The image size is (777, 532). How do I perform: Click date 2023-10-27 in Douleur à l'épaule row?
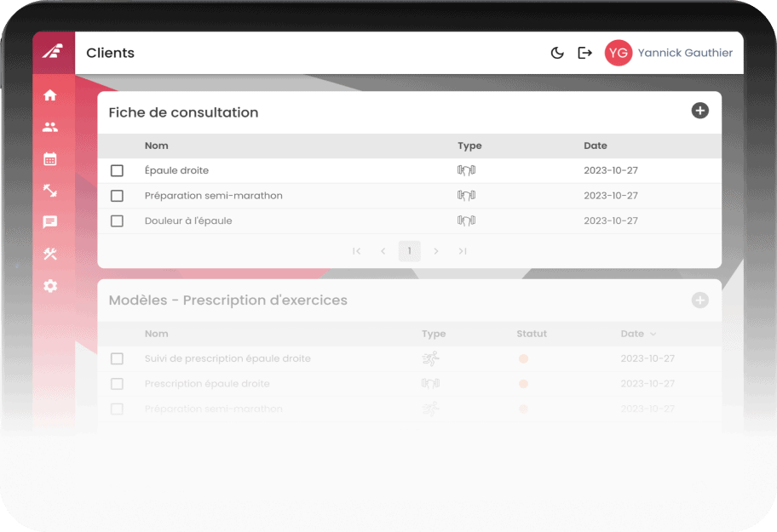click(x=611, y=220)
